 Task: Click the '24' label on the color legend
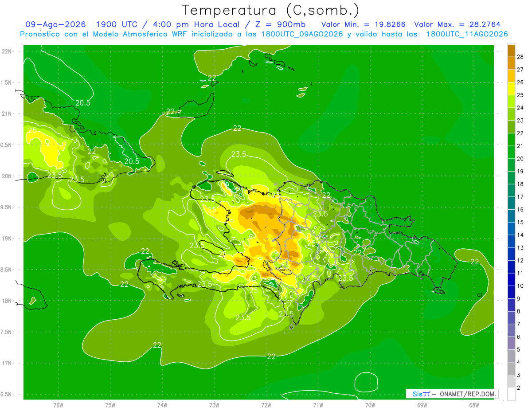(x=520, y=108)
